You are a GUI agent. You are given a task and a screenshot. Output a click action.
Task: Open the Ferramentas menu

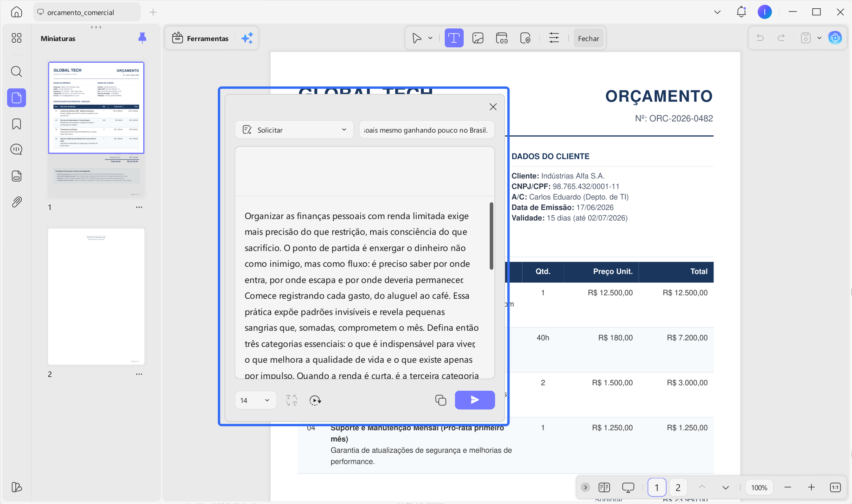pyautogui.click(x=200, y=38)
